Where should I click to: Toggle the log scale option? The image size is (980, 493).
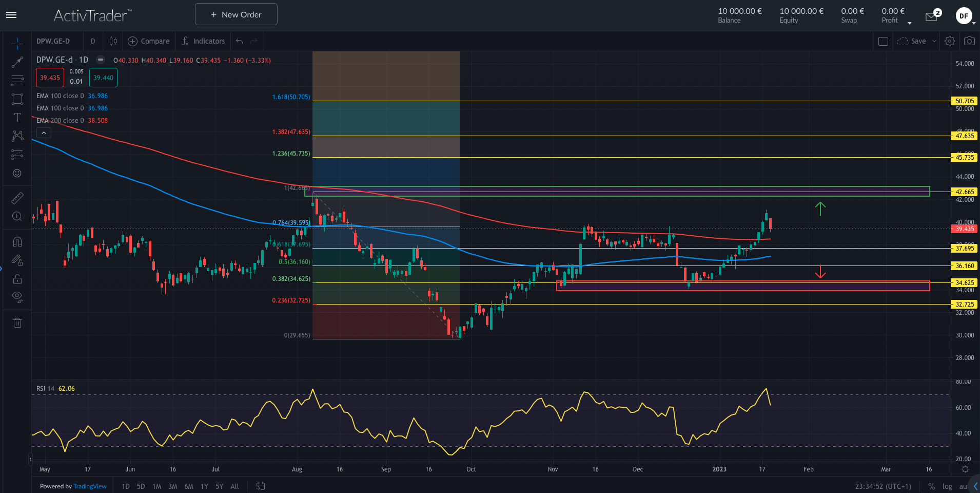pos(947,486)
